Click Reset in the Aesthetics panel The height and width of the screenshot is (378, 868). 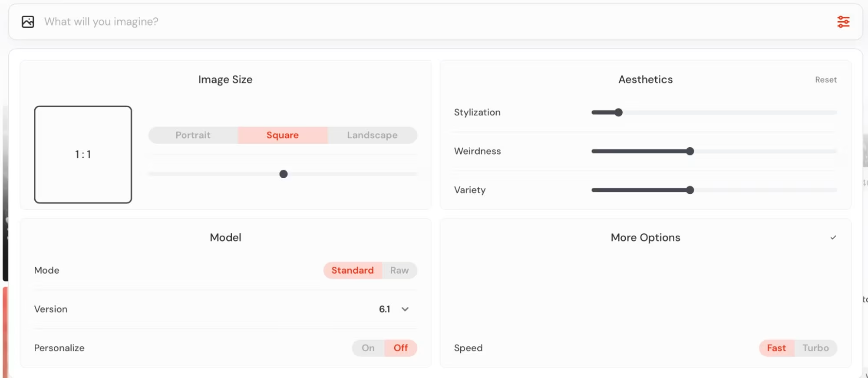825,80
